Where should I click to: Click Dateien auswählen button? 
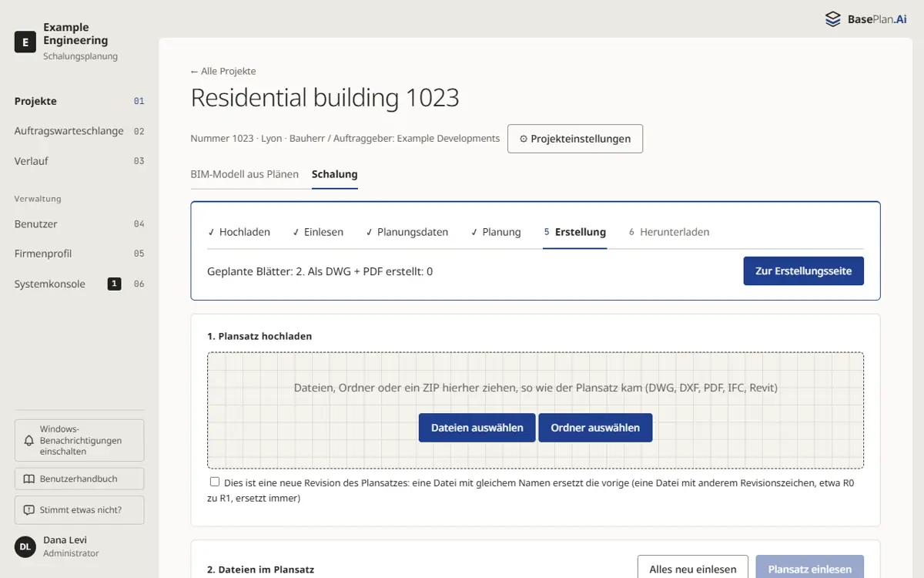click(x=477, y=428)
